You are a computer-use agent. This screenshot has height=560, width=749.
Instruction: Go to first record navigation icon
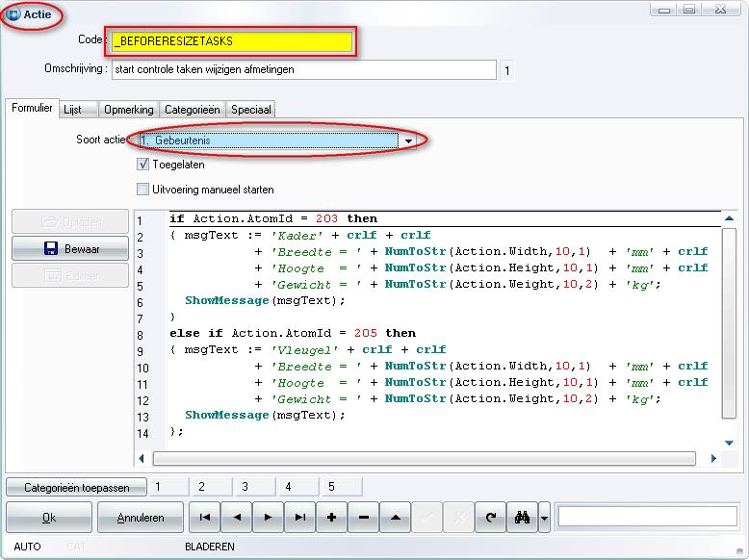pos(204,517)
